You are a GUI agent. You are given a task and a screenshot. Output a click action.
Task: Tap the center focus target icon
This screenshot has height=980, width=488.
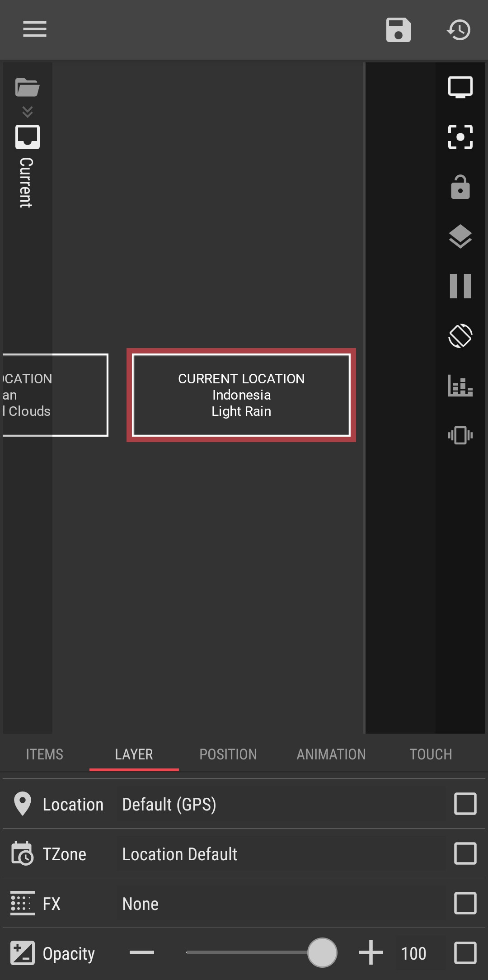pos(460,137)
